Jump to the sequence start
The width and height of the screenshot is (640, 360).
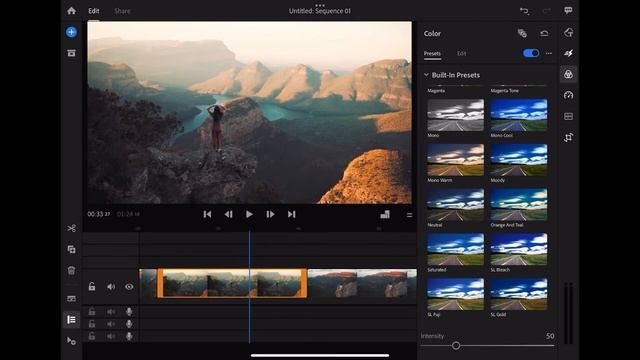(x=207, y=214)
